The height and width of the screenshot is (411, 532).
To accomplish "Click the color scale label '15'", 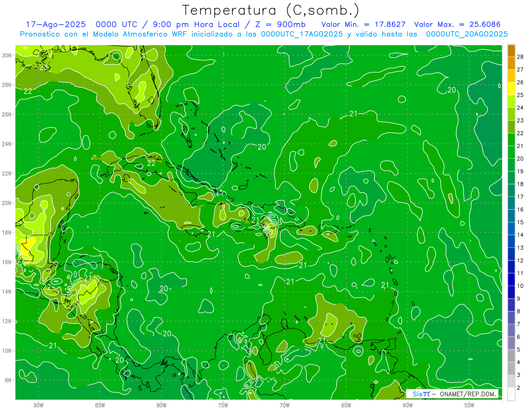I will (520, 222).
